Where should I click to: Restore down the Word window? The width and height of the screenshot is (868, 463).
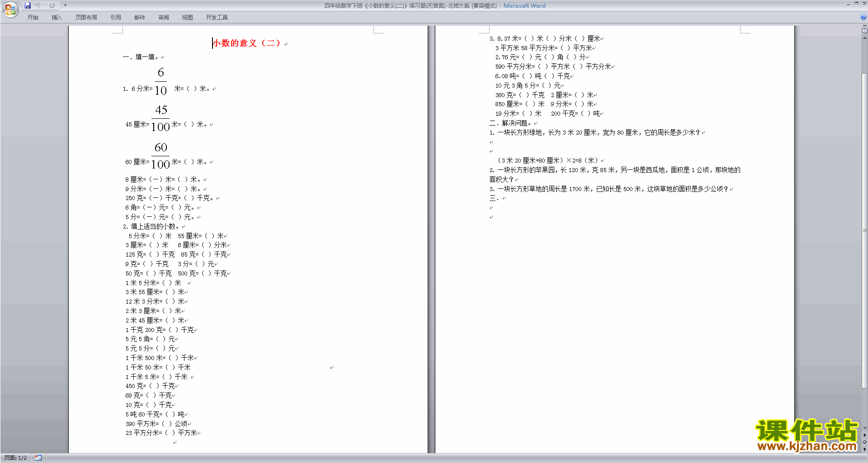click(x=856, y=4)
